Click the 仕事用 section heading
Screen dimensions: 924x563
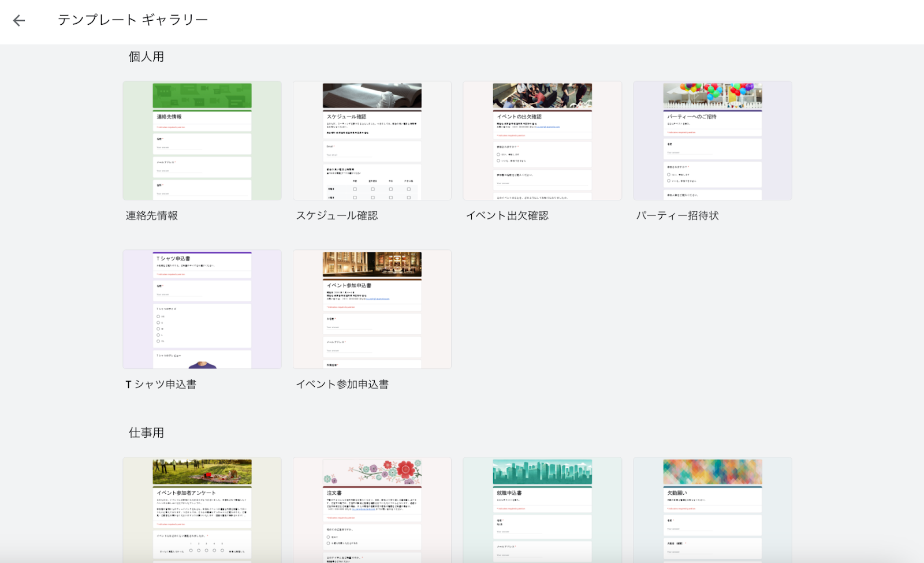coord(146,433)
